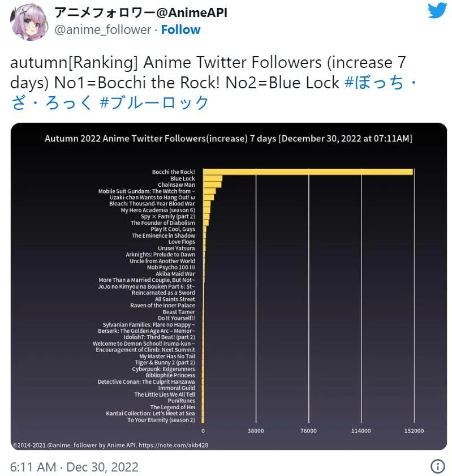The width and height of the screenshot is (452, 476).
Task: Click the @anime_follower handle
Action: pos(102,29)
